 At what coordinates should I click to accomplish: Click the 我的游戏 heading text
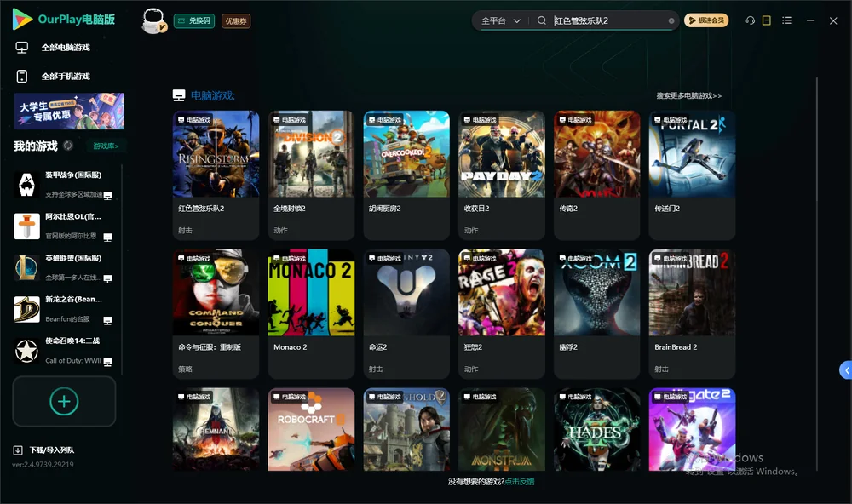coord(35,146)
